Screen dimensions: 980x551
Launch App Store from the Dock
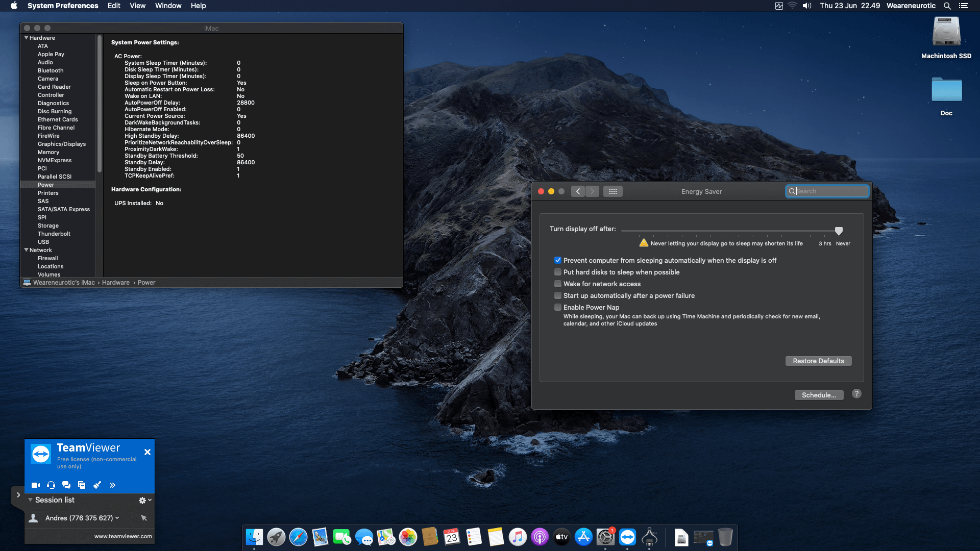point(583,537)
